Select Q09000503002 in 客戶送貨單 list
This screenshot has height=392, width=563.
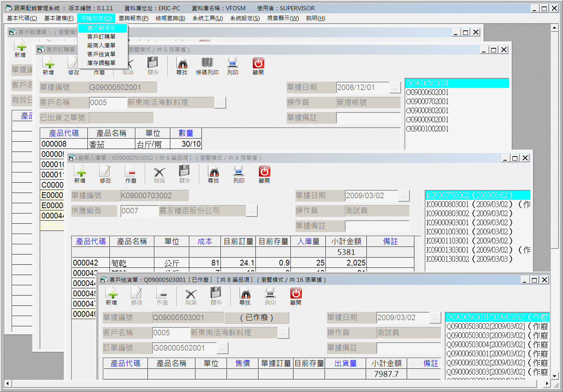[x=497, y=326]
